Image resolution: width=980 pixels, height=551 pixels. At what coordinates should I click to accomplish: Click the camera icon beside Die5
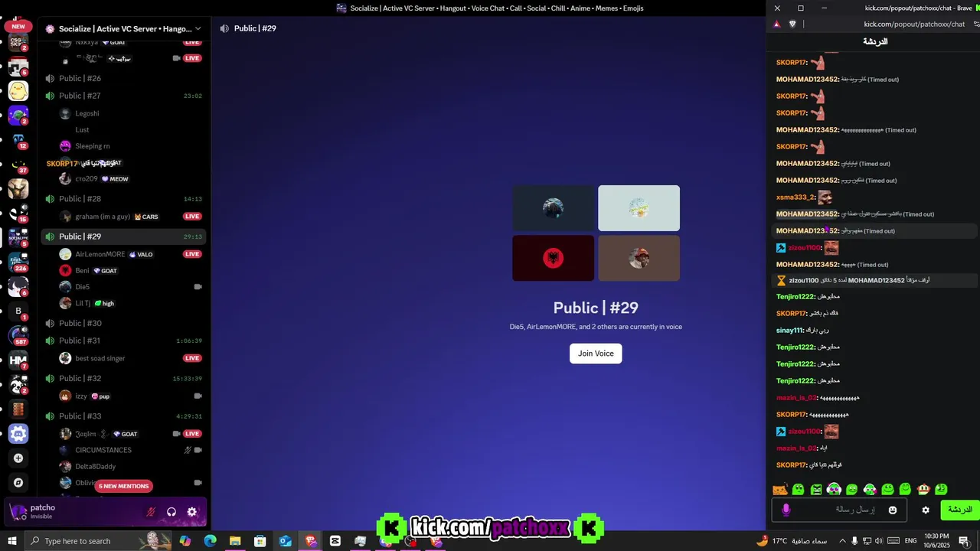click(x=198, y=287)
